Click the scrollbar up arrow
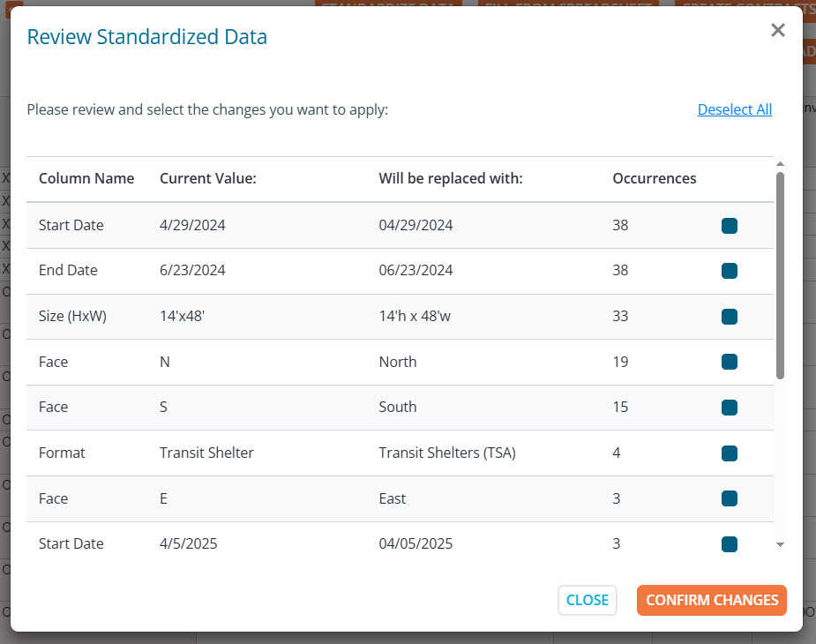 pyautogui.click(x=779, y=164)
